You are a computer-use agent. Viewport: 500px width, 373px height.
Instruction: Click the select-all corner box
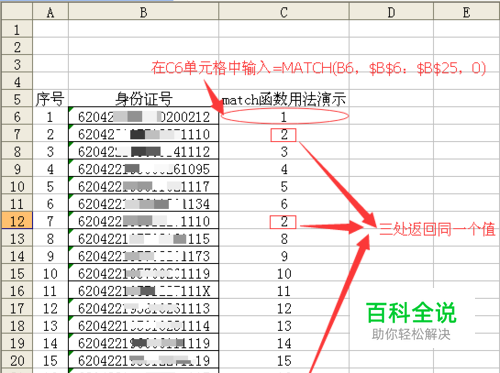pos(17,12)
